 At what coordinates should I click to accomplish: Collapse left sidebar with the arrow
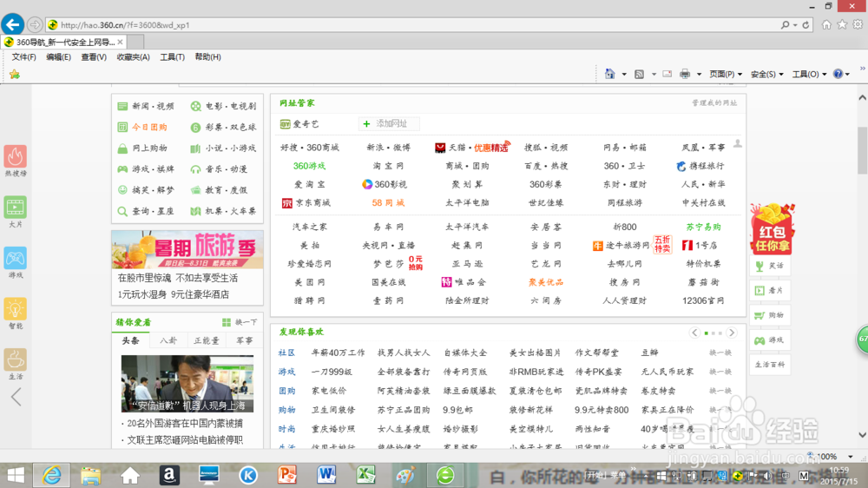coord(16,397)
